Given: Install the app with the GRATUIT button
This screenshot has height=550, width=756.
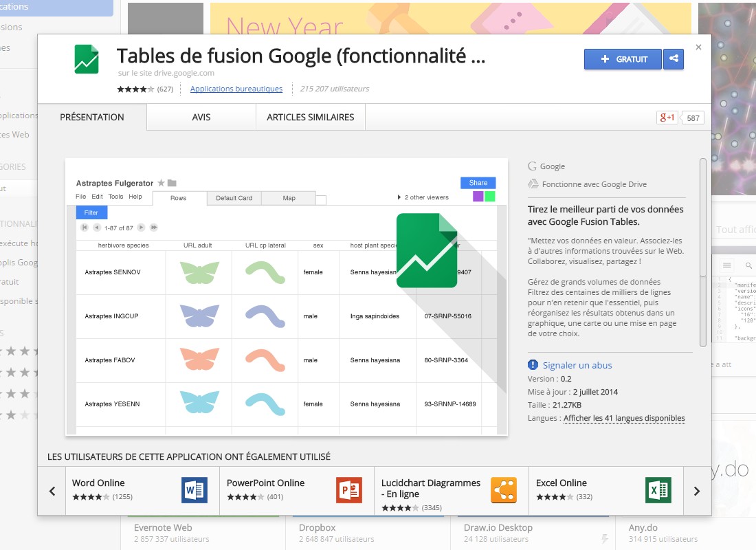Looking at the screenshot, I should (623, 59).
